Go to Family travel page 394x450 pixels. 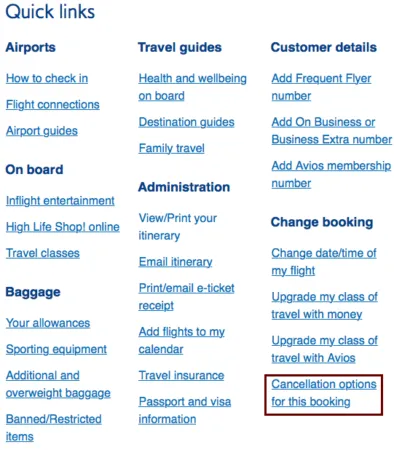point(172,148)
